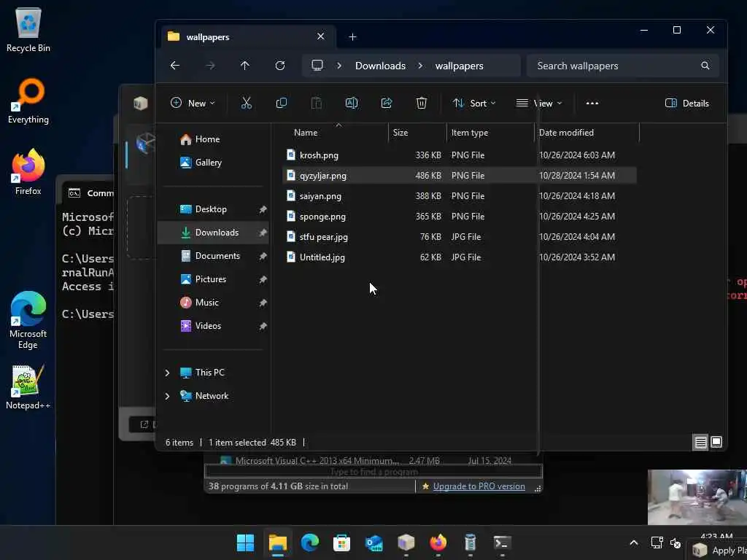Select the Firefox desktop shortcut
Image resolution: width=747 pixels, height=560 pixels.
[x=28, y=172]
